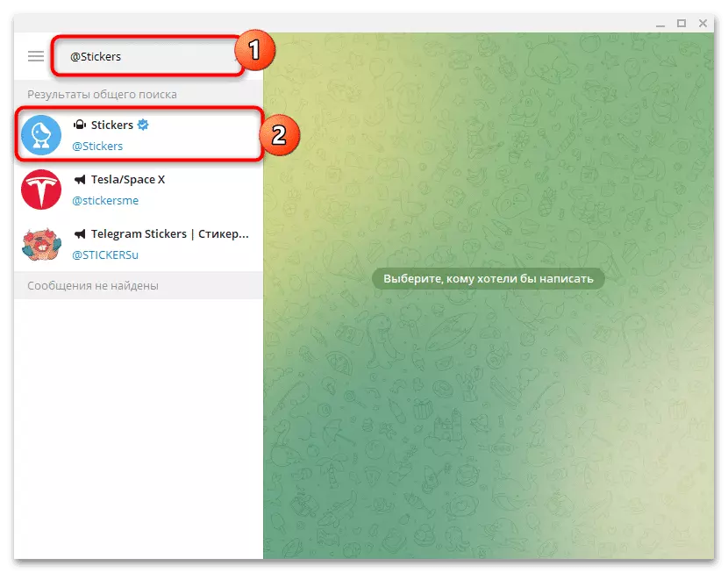Click the 'Результаты общего поиска' header
728x573 pixels.
[102, 94]
